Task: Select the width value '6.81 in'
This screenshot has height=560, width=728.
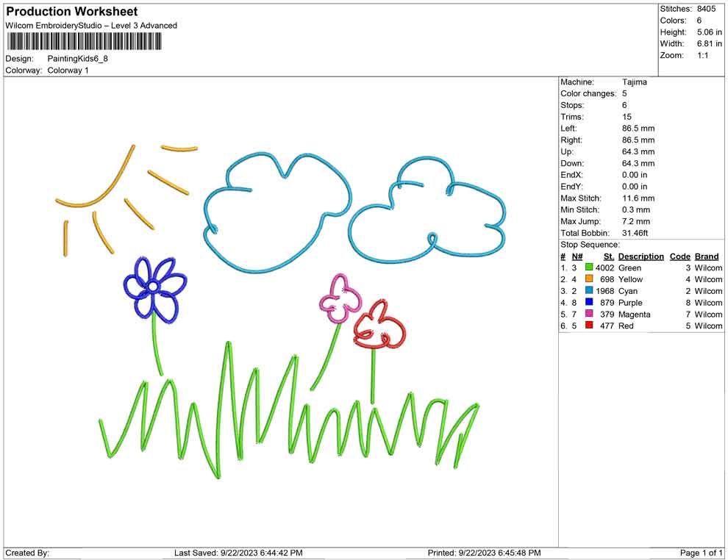Action: (709, 43)
